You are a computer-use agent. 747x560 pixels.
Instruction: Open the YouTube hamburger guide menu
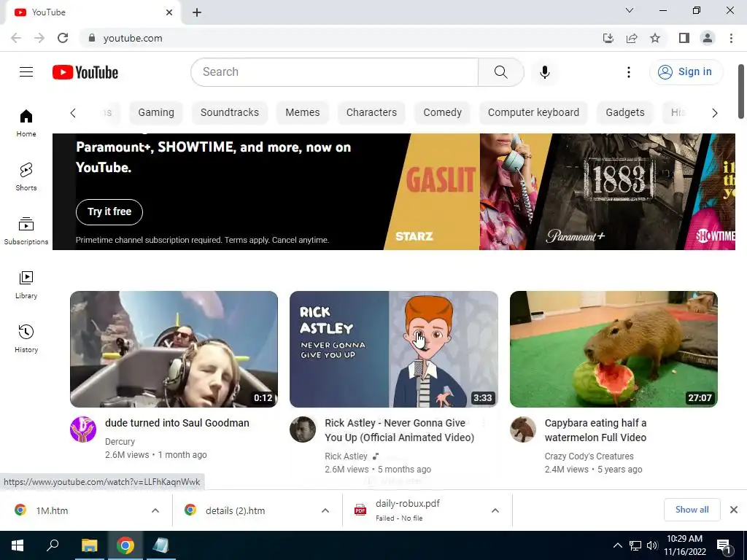(26, 72)
